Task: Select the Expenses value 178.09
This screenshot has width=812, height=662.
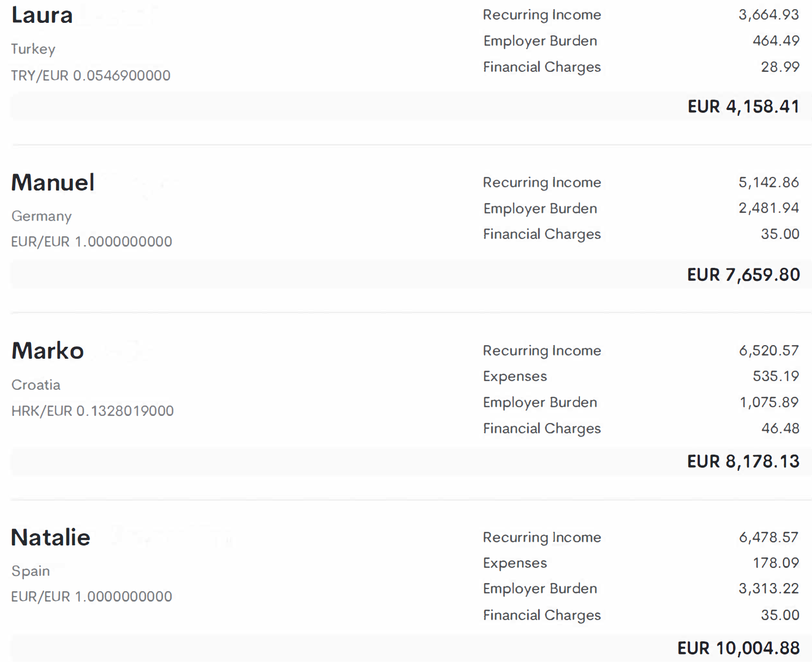Action: point(776,563)
